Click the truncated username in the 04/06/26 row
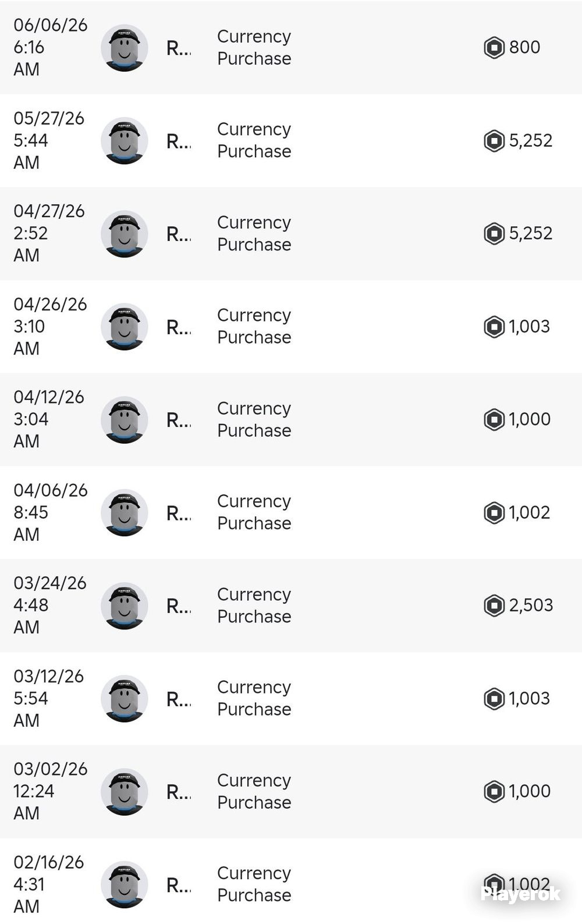The height and width of the screenshot is (924, 582). click(179, 514)
